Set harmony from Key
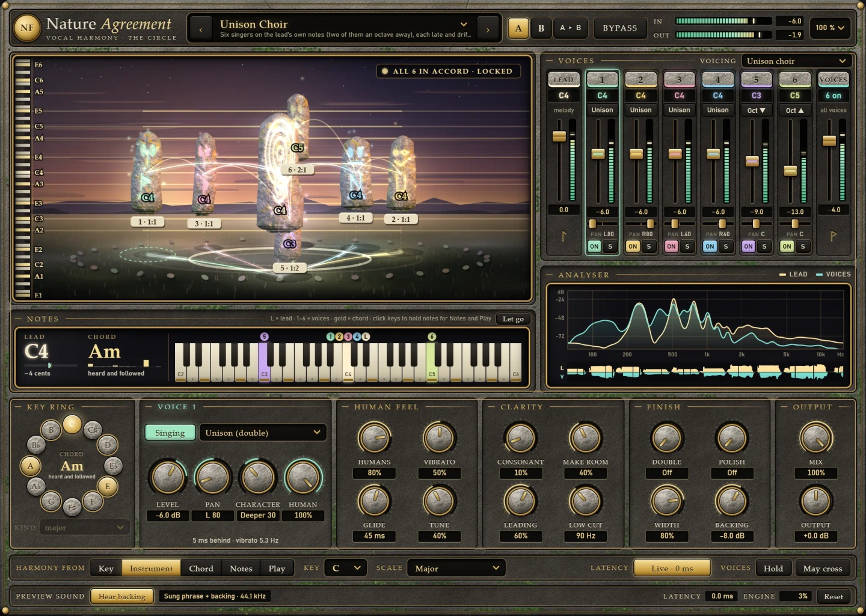 pyautogui.click(x=106, y=569)
